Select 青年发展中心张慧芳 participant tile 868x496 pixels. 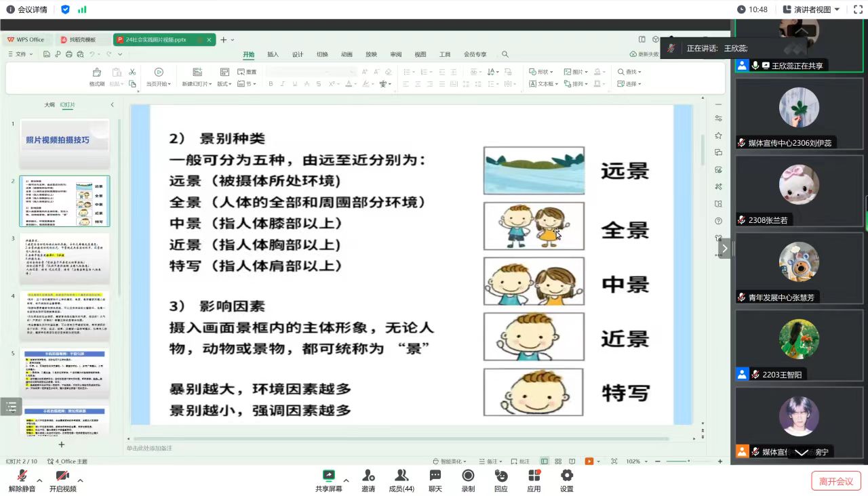pyautogui.click(x=800, y=267)
